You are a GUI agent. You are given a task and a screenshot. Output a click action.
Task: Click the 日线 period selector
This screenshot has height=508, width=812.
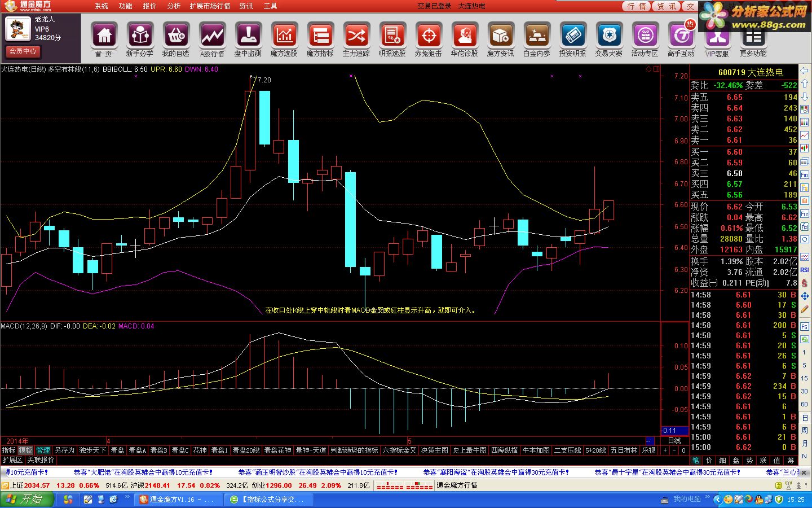click(674, 441)
